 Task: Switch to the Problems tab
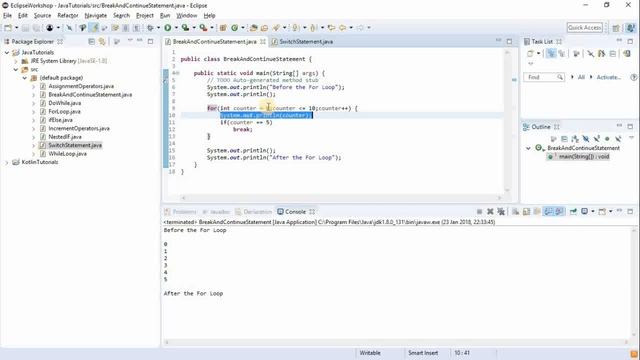coord(180,212)
